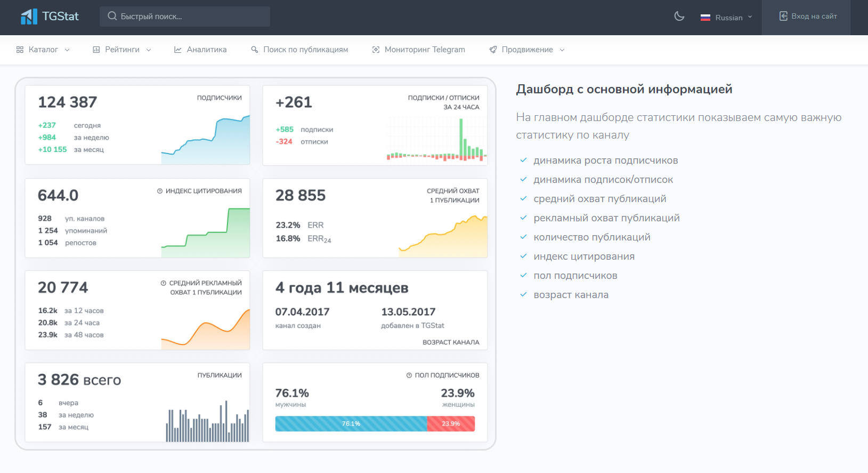Click the blue subscribers growth chart

coord(206,140)
